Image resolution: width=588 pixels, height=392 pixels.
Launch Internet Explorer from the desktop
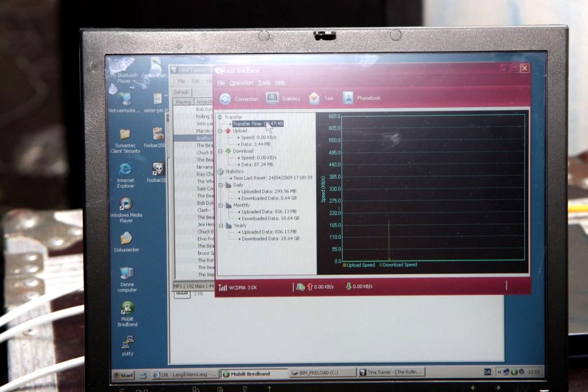tap(125, 175)
